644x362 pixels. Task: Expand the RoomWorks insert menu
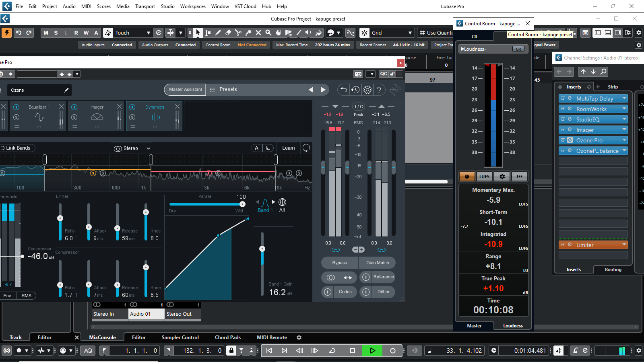click(624, 109)
